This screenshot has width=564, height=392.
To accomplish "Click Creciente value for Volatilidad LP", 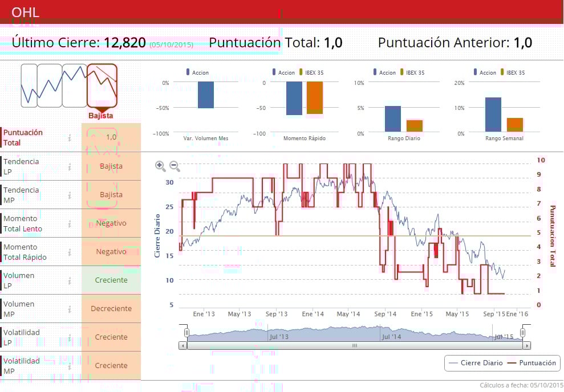I will point(111,337).
